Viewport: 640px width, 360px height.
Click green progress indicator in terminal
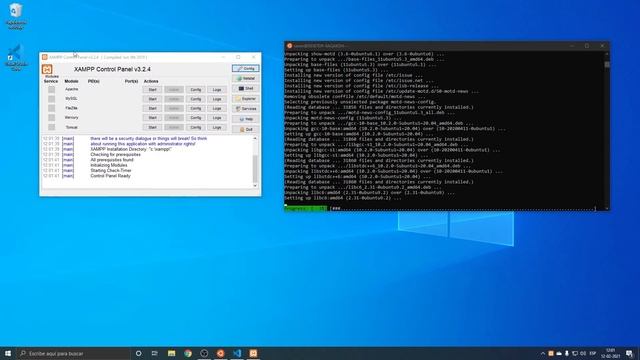[x=306, y=208]
